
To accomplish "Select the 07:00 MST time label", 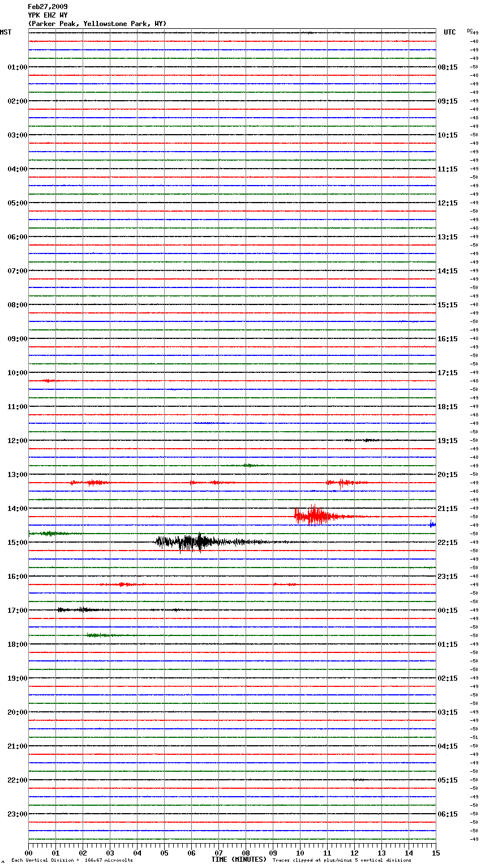I will click(x=18, y=271).
